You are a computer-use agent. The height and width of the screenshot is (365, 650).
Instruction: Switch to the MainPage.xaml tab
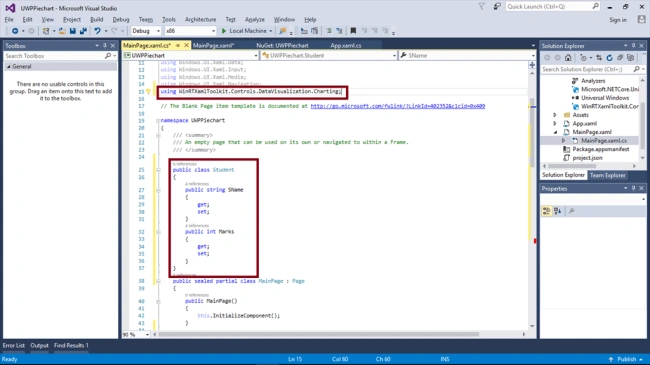(x=213, y=46)
